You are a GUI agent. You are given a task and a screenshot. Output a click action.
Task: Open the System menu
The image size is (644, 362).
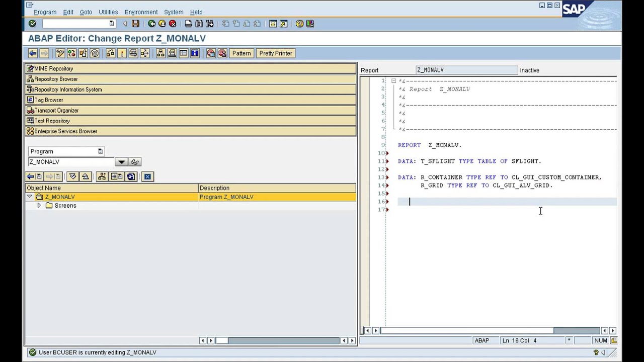pos(174,12)
